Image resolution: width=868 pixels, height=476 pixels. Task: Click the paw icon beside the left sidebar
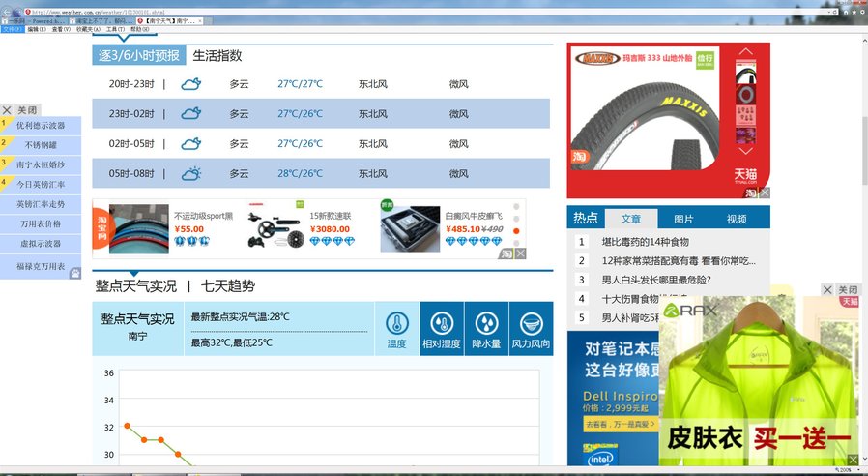[74, 274]
